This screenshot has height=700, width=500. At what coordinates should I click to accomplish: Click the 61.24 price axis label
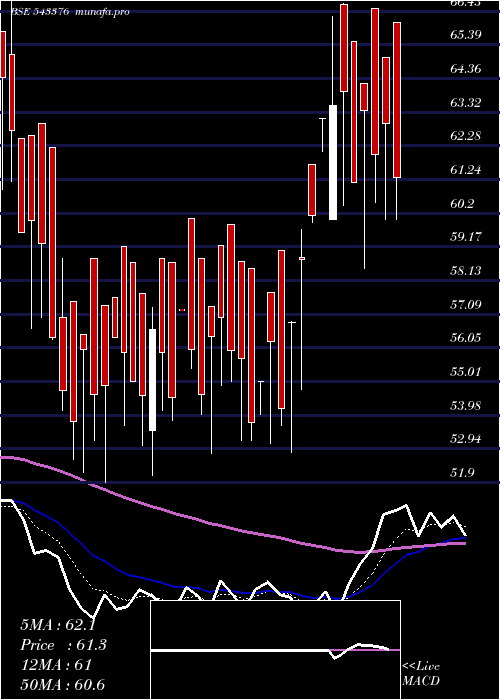[466, 170]
